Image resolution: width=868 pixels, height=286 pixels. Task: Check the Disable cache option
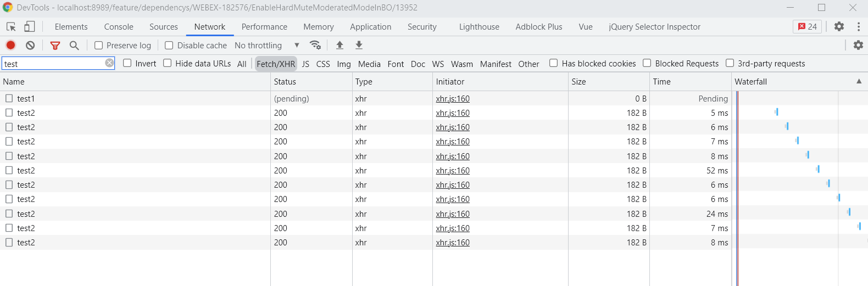point(169,46)
